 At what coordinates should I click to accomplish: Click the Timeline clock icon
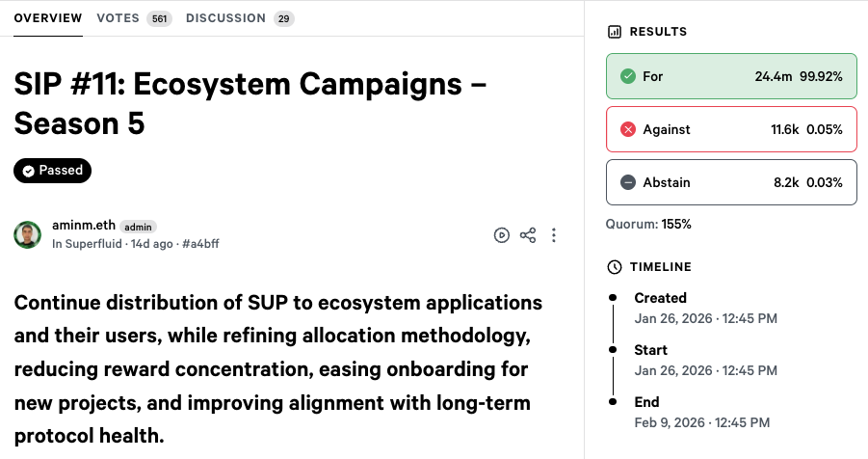coord(615,267)
